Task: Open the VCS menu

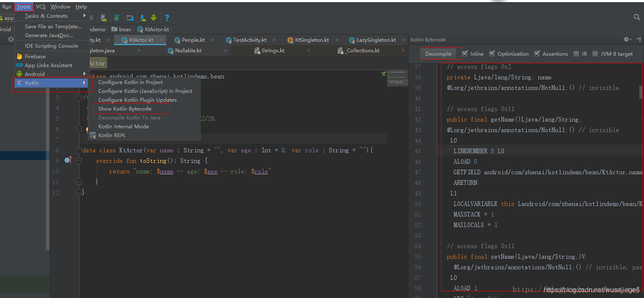Action: pyautogui.click(x=41, y=7)
